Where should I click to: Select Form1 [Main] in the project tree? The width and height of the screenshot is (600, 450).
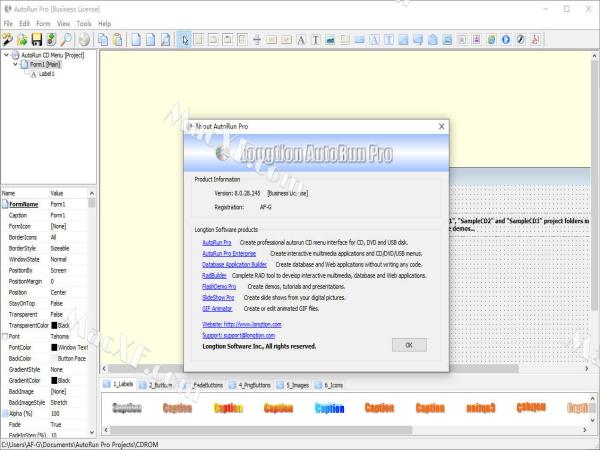click(45, 64)
